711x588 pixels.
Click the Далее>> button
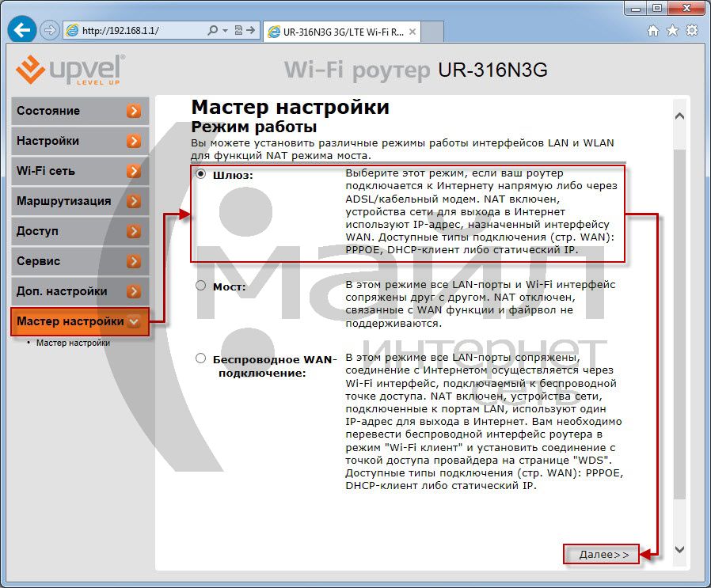pos(603,555)
